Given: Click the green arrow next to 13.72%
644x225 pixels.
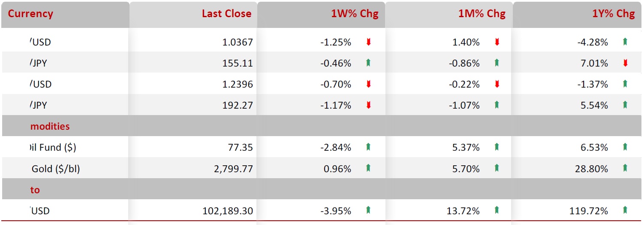Looking at the screenshot, I should (497, 210).
